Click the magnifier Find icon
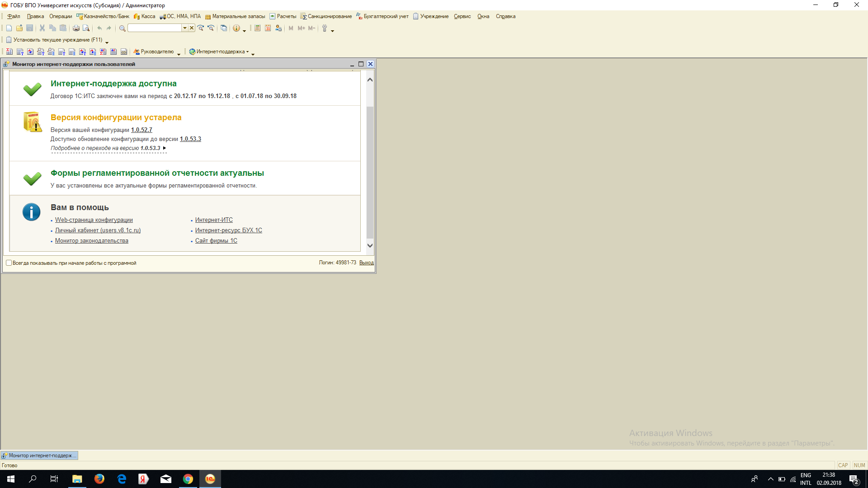The width and height of the screenshot is (868, 488). click(122, 28)
